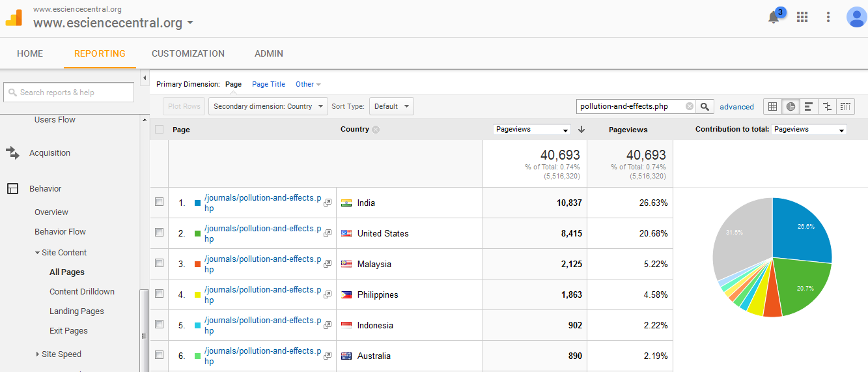Remove the Country secondary dimension
Image resolution: width=868 pixels, height=372 pixels.
(x=376, y=130)
